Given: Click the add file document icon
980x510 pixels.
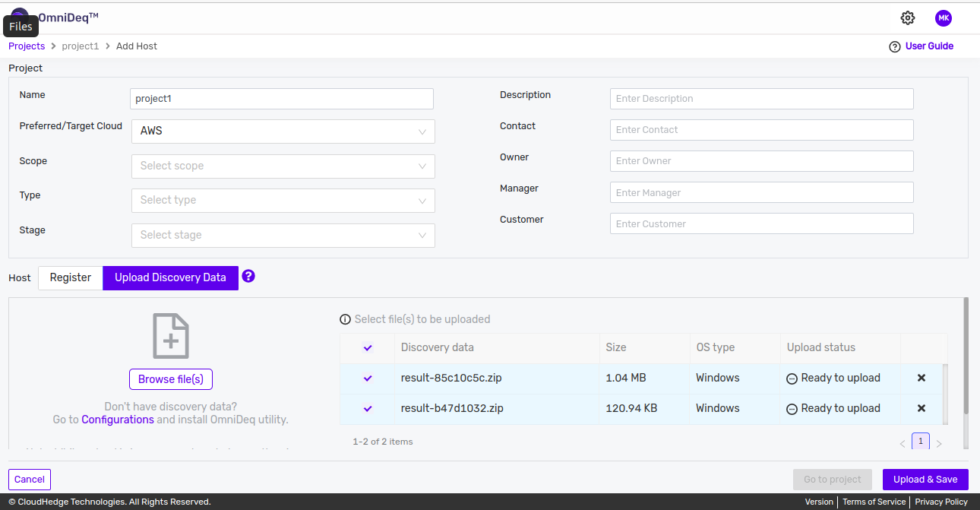Looking at the screenshot, I should 171,336.
